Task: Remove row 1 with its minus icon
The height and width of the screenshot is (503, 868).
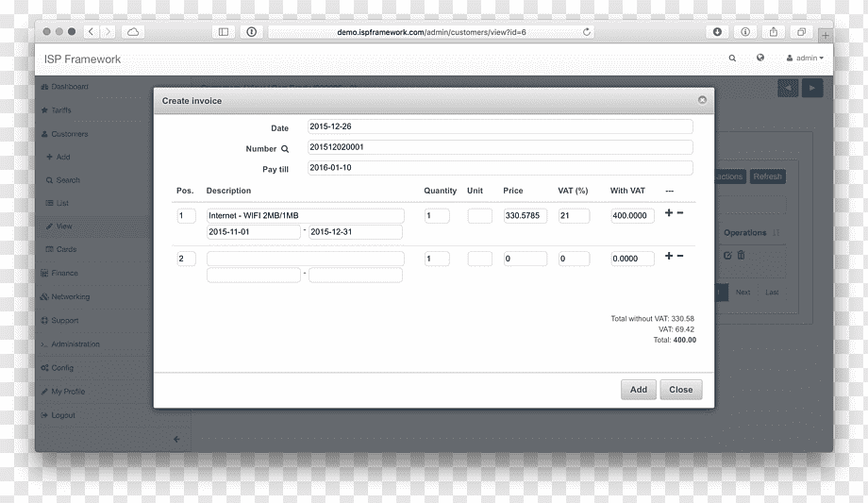Action: [x=680, y=212]
